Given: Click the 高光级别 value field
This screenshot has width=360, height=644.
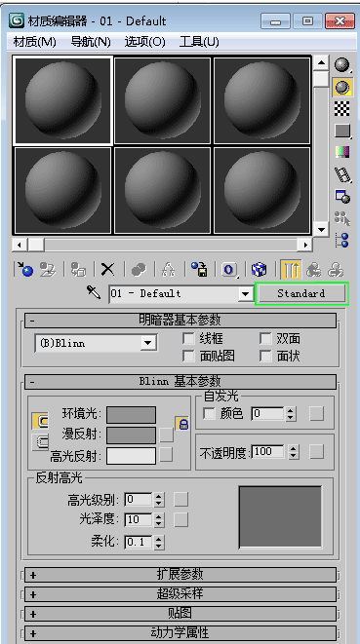Looking at the screenshot, I should click(139, 500).
